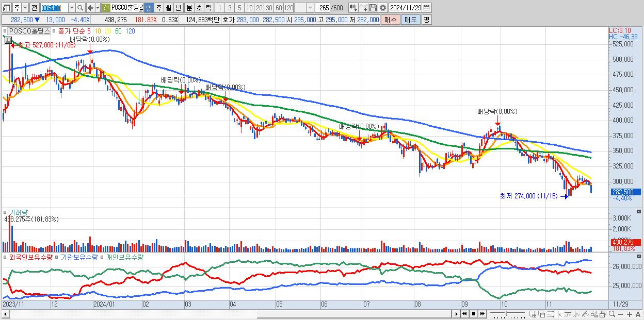The height and width of the screenshot is (320, 644).
Task: Switch chart to 초 second period
Action: 198,8
